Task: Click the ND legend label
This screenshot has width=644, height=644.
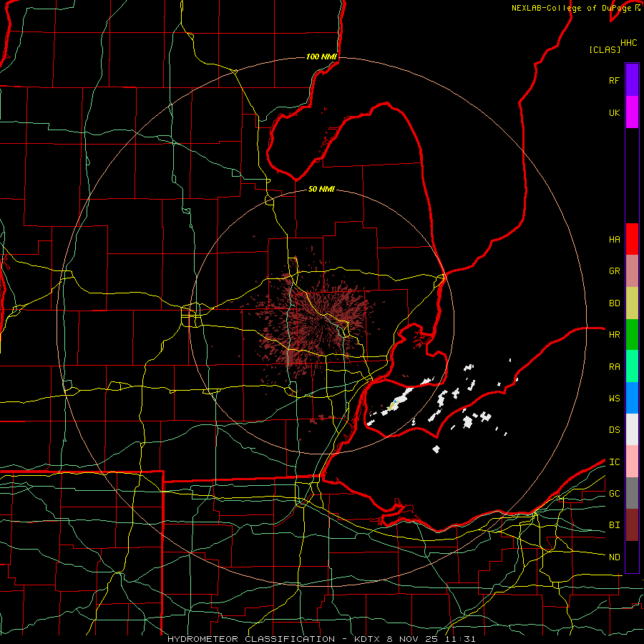Action: (614, 557)
